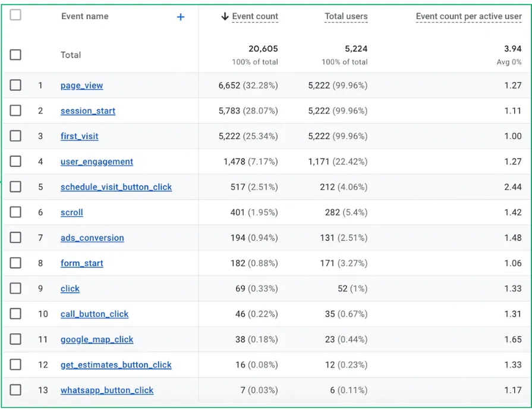This screenshot has width=532, height=410.
Task: Click the 52 (1%) total users cell
Action: [352, 289]
